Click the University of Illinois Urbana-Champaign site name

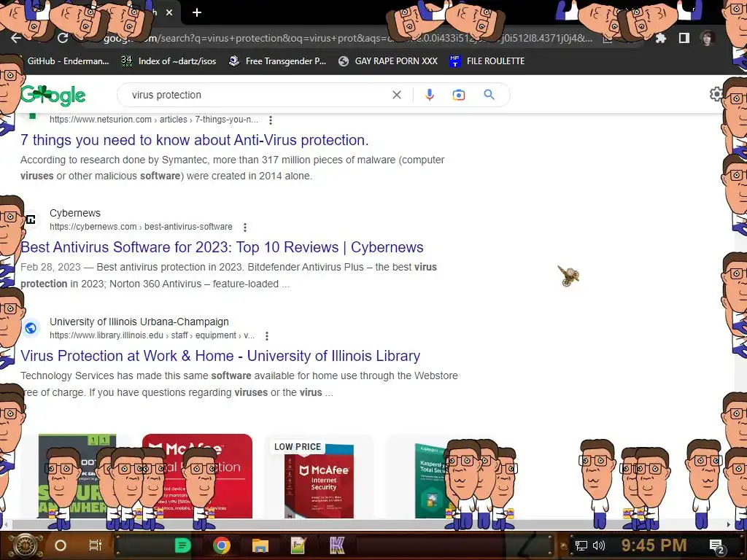pyautogui.click(x=139, y=322)
